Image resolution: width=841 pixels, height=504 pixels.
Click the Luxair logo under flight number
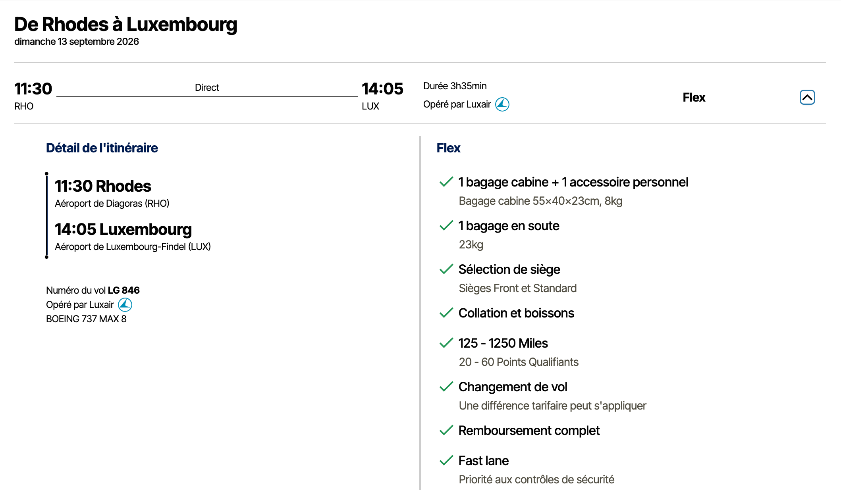[125, 305]
